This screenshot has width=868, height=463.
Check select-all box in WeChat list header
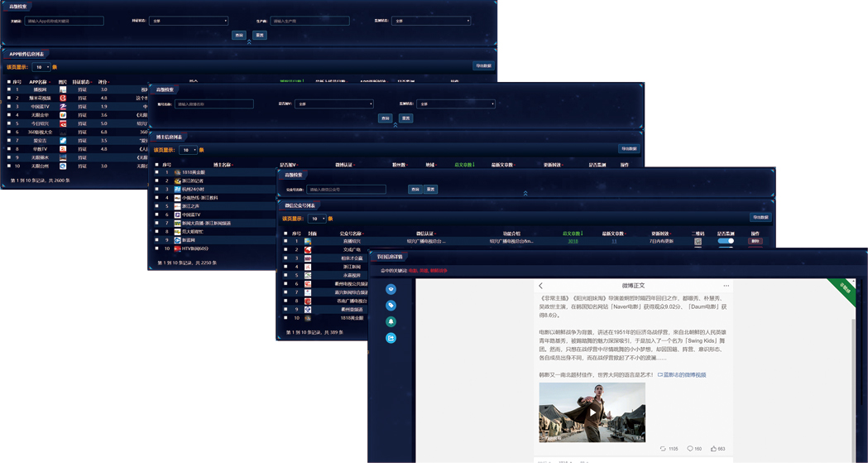point(285,234)
